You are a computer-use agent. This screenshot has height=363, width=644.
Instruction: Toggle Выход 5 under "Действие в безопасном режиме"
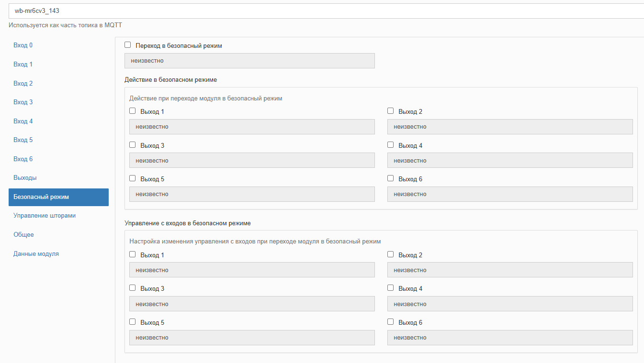[133, 178]
